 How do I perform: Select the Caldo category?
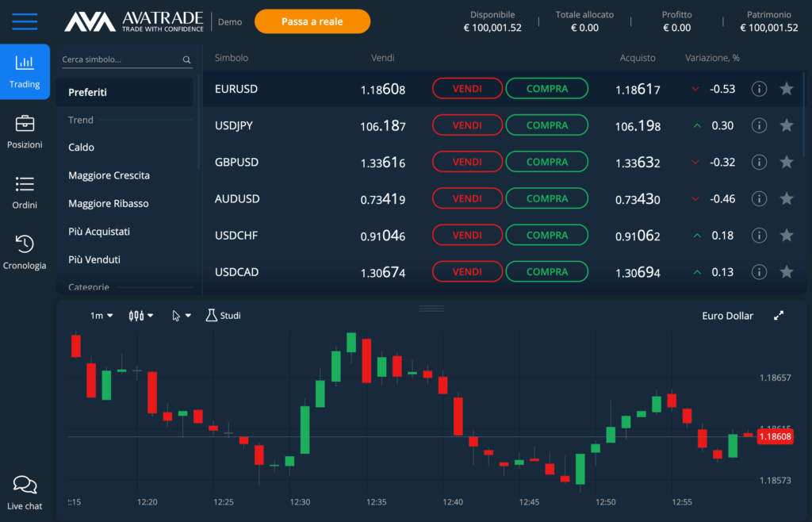(x=82, y=147)
